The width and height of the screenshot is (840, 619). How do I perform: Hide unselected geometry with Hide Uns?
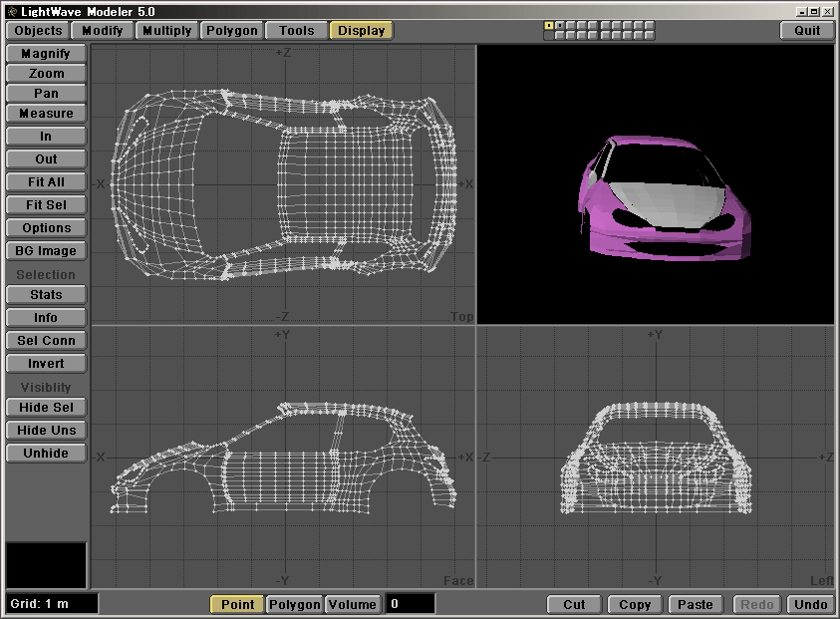(x=46, y=431)
